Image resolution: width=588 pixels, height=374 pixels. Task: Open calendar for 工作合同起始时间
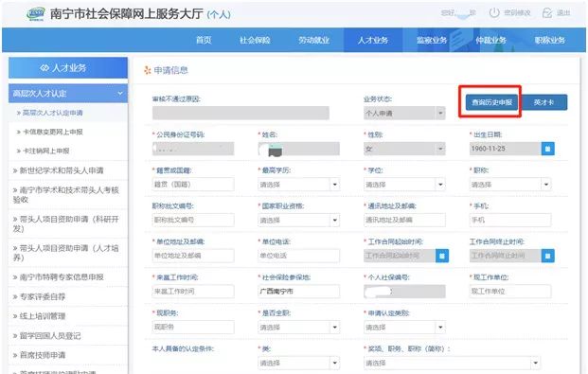click(442, 256)
